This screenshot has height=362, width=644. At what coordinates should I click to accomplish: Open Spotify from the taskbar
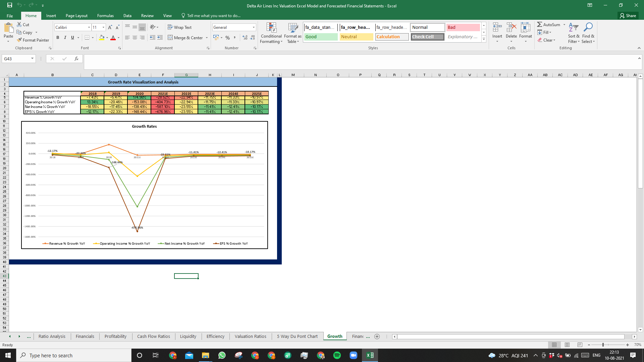337,355
